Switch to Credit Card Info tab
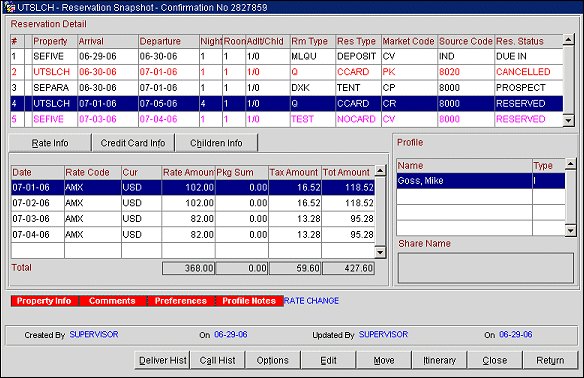Screen dimensions: 584x378 point(133,143)
